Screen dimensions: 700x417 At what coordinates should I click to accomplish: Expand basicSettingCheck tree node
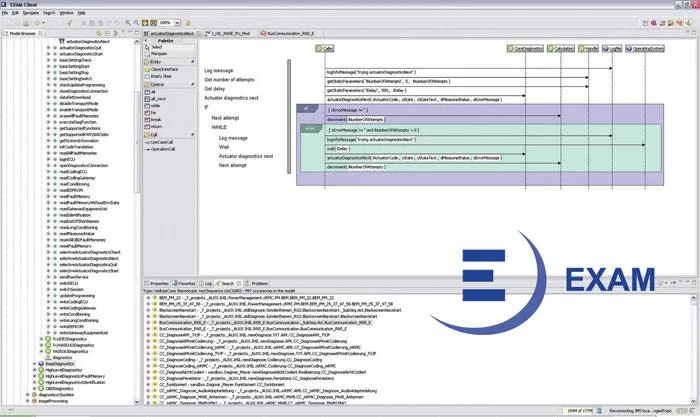point(48,60)
